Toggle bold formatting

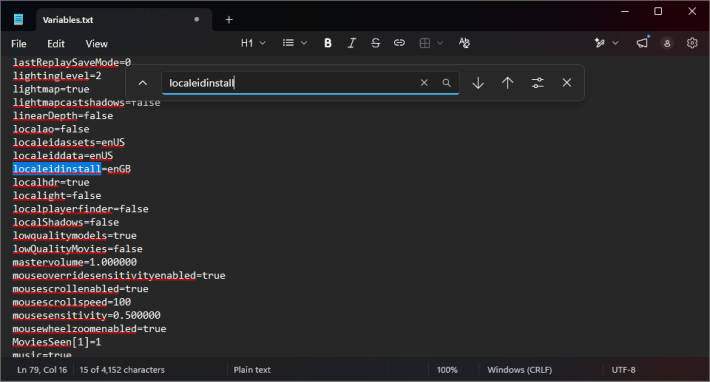point(328,43)
